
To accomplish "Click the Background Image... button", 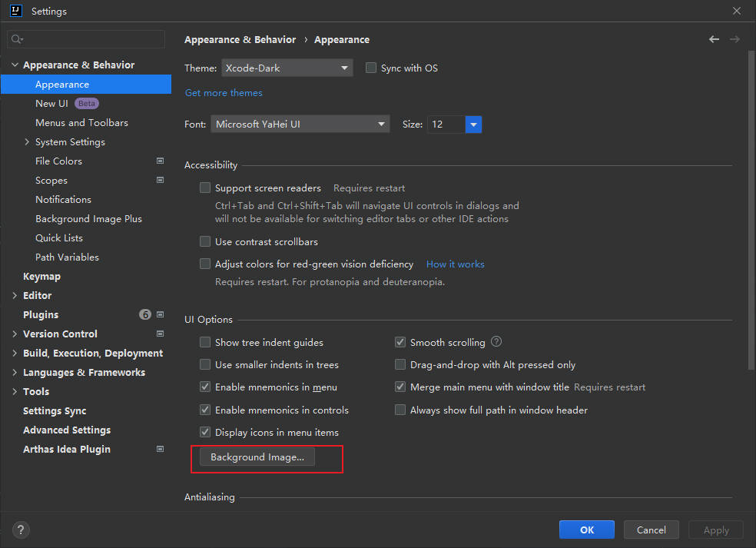I will [x=257, y=457].
